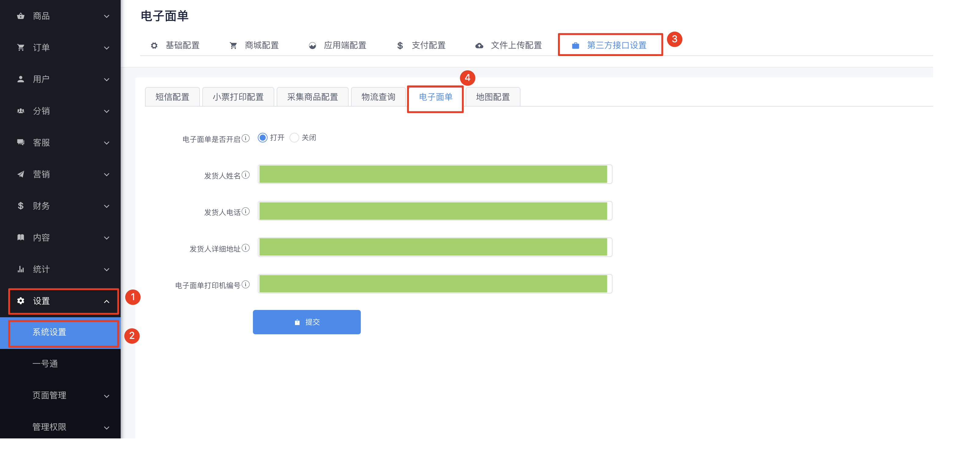Screen dimensions: 980x457
Task: Click info icon next to 电子面单打印机编号
Action: coord(246,284)
